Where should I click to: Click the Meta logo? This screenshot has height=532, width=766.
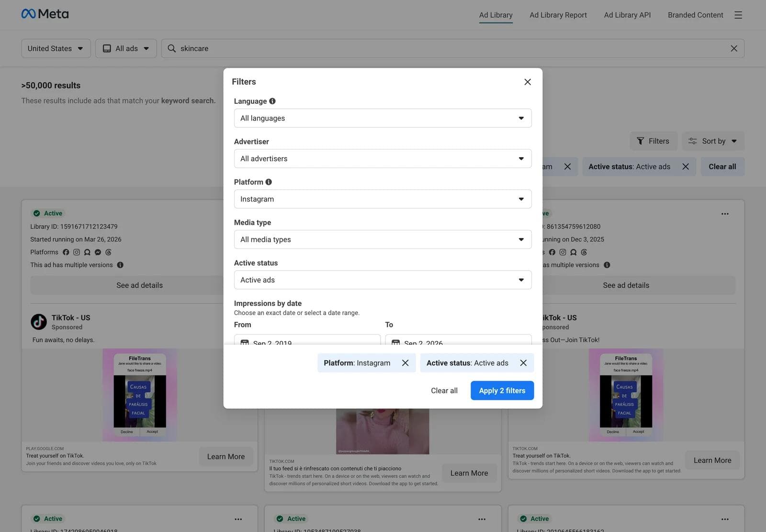pyautogui.click(x=45, y=14)
